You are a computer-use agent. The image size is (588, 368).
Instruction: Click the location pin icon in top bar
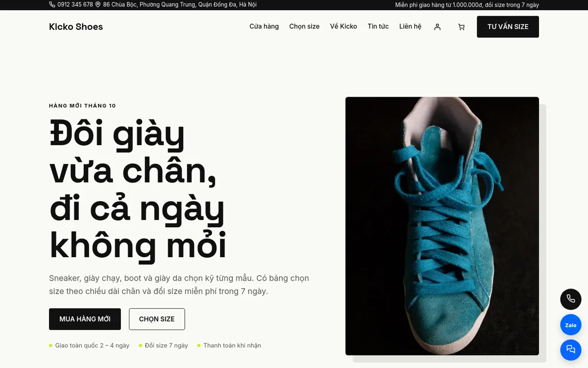tap(98, 4)
